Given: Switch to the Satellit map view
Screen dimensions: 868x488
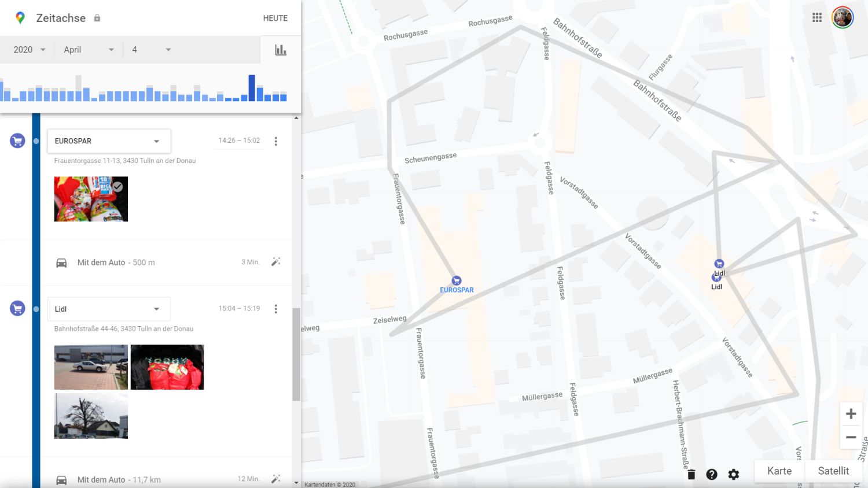Looking at the screenshot, I should click(833, 471).
